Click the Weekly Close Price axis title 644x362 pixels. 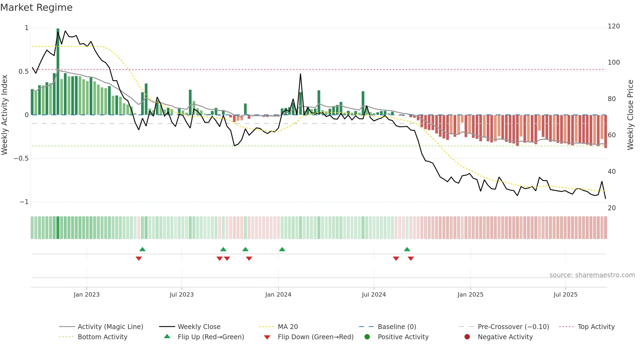pyautogui.click(x=630, y=115)
